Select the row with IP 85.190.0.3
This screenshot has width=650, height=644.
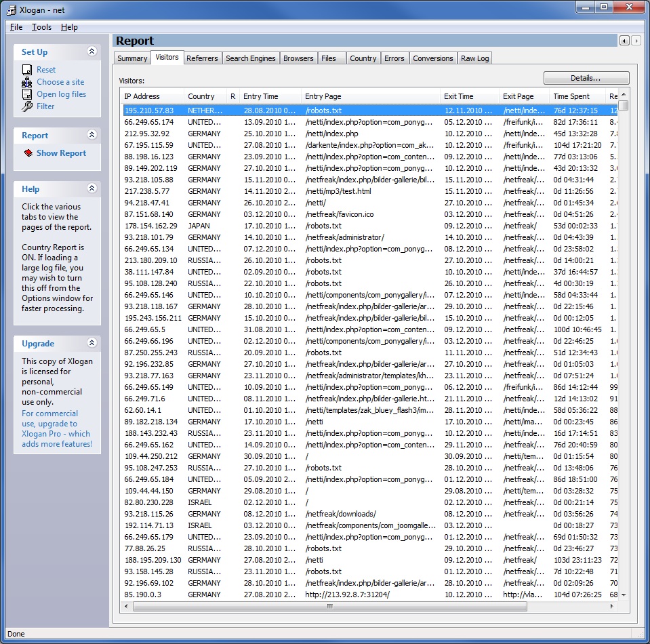(x=369, y=595)
